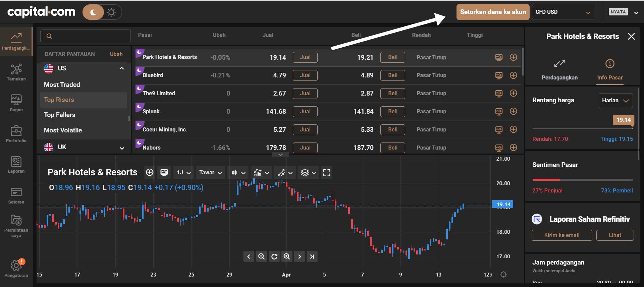Select Top Fallers list
644x287 pixels.
pos(60,115)
